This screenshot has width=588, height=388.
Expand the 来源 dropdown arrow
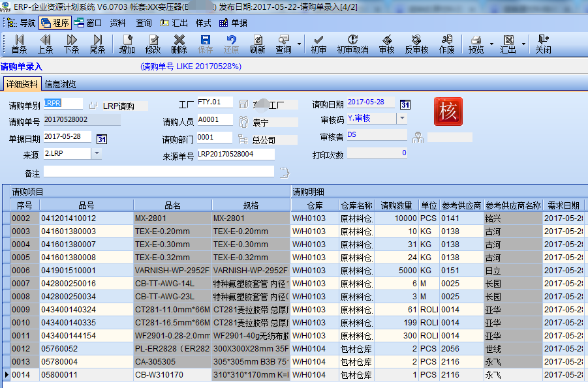click(x=97, y=153)
